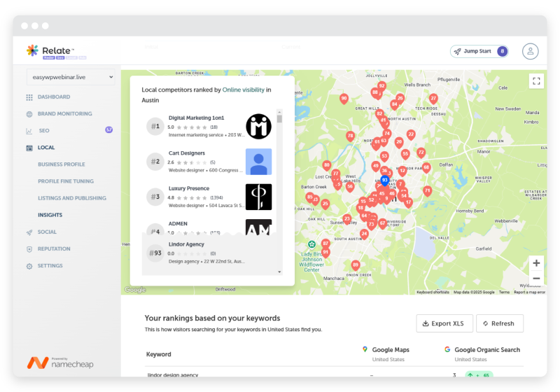Click the Online visibility link
560x392 pixels.
point(243,90)
